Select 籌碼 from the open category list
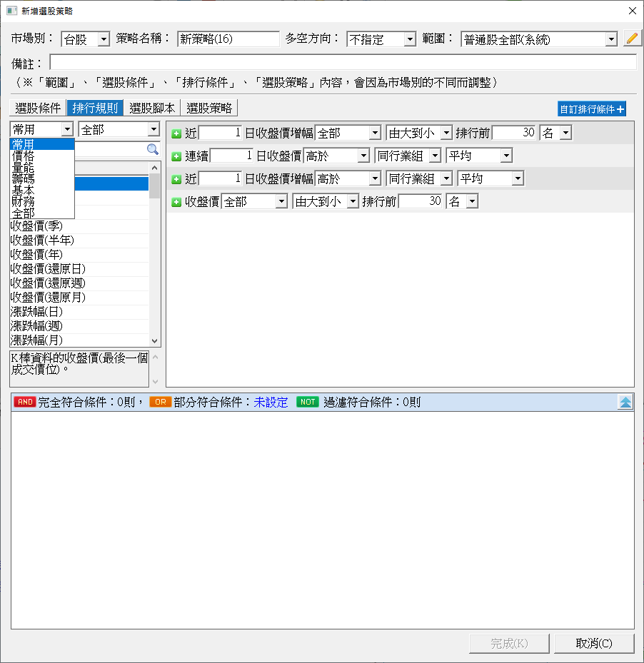This screenshot has width=644, height=663. tap(23, 178)
